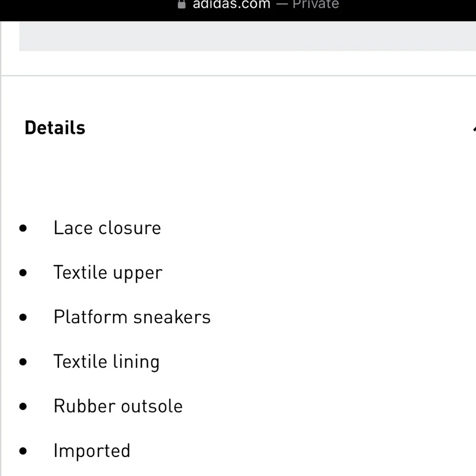Screen dimensions: 476x476
Task: Tap the padlock icon beside adidas.com
Action: 181,4
